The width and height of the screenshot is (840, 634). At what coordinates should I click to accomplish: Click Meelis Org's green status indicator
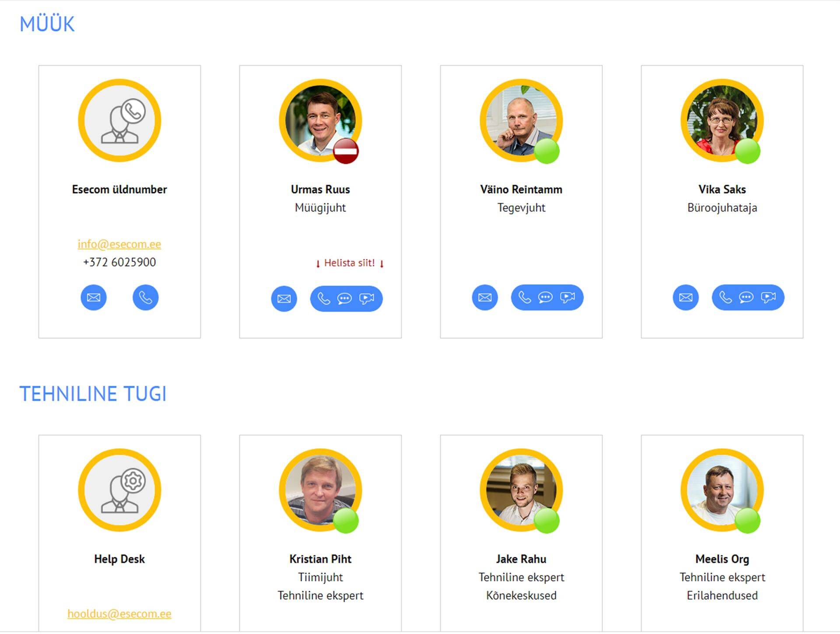tap(747, 521)
